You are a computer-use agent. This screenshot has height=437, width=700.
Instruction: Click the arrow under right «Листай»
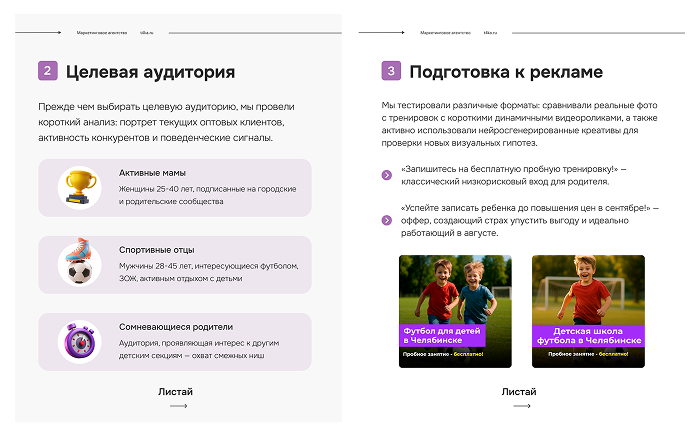pos(520,407)
